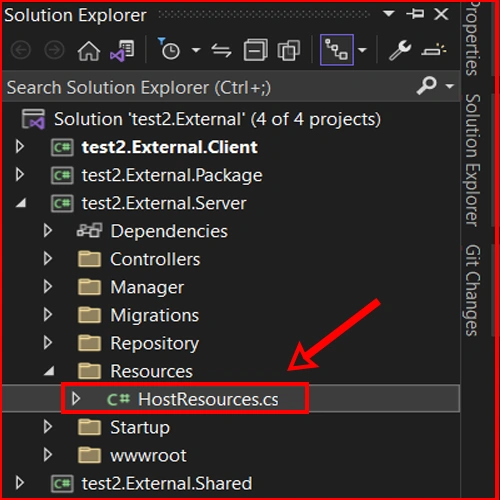The height and width of the screenshot is (500, 500).
Task: Select the test2.External.Shared project
Action: coord(167,483)
